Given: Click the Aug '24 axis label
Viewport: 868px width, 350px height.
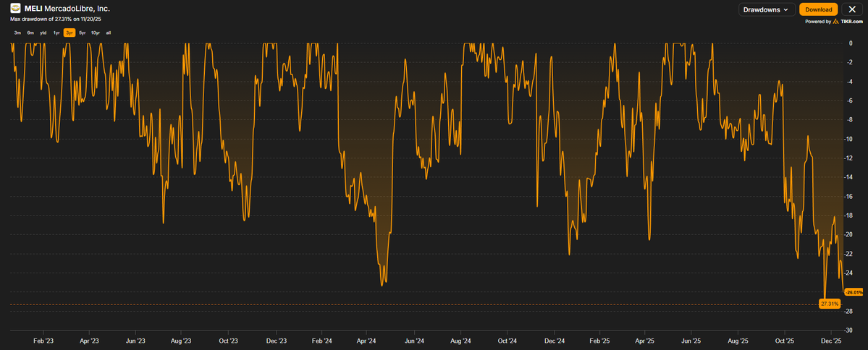Looking at the screenshot, I should tap(460, 342).
